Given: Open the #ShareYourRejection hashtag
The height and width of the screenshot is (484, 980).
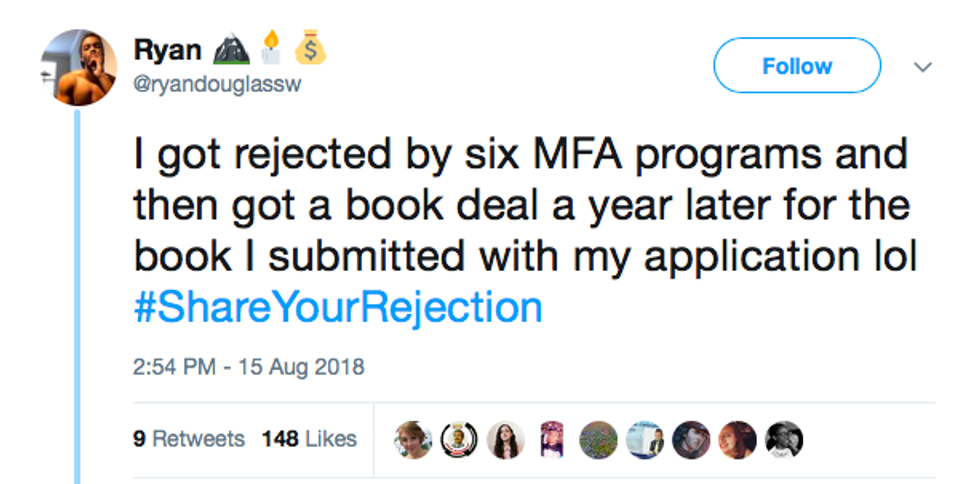Looking at the screenshot, I should click(337, 307).
